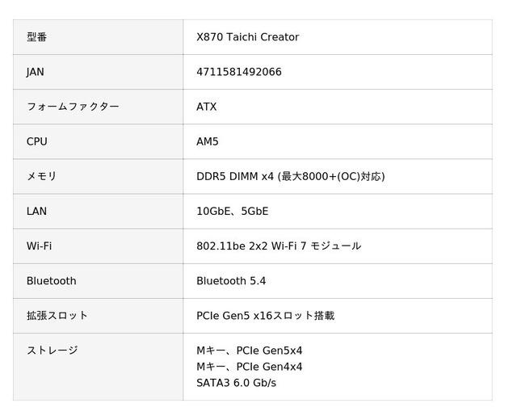Click the 型番 label cell
The width and height of the screenshot is (517, 420).
click(x=37, y=37)
